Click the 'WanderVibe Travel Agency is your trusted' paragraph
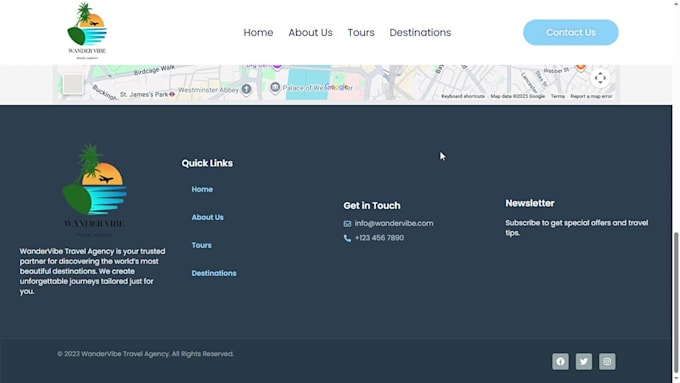 point(92,272)
